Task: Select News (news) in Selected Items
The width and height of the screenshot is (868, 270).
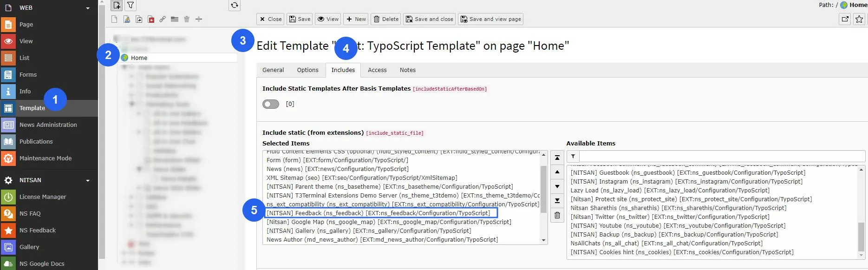Action: pyautogui.click(x=338, y=169)
